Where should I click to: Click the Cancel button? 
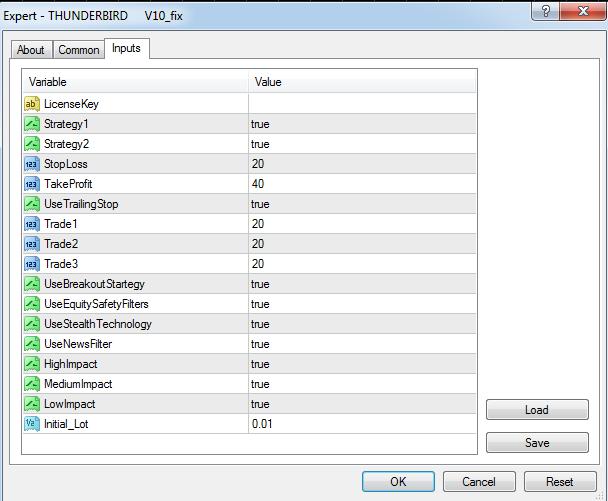[479, 482]
